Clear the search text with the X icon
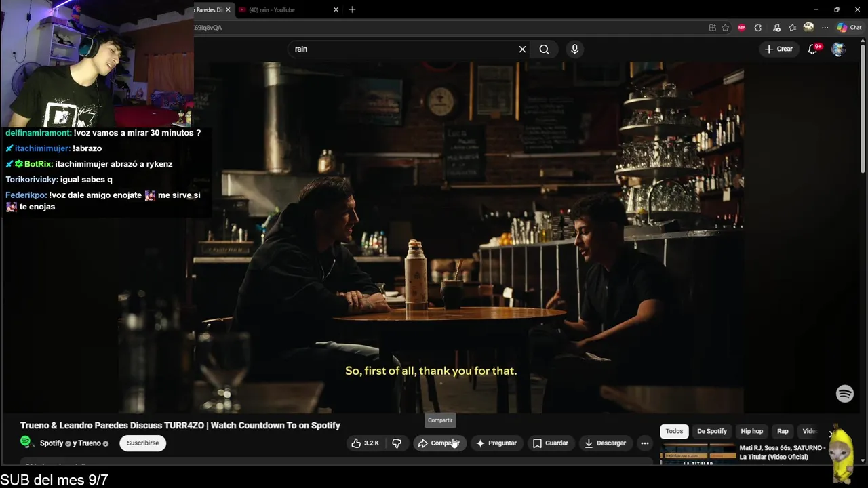 [x=522, y=49]
